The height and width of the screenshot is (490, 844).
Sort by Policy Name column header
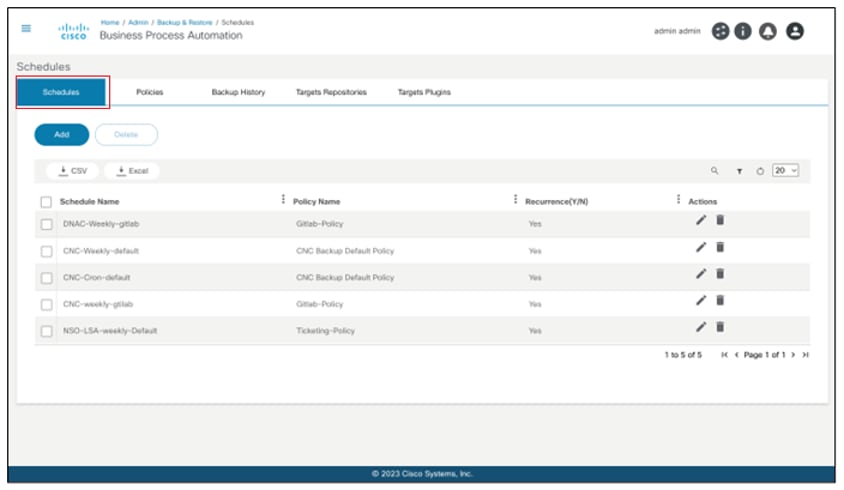coord(316,201)
